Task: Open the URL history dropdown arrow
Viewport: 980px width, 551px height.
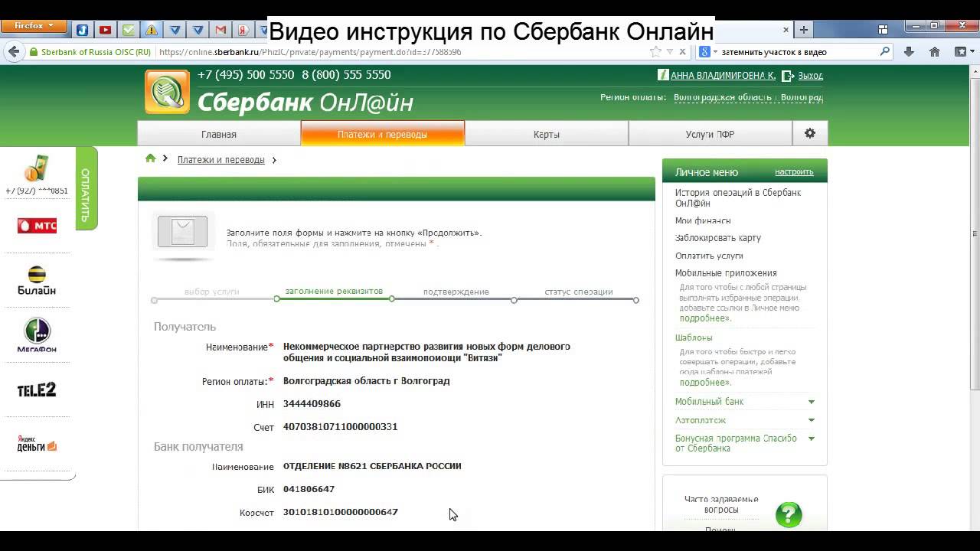Action: tap(670, 52)
